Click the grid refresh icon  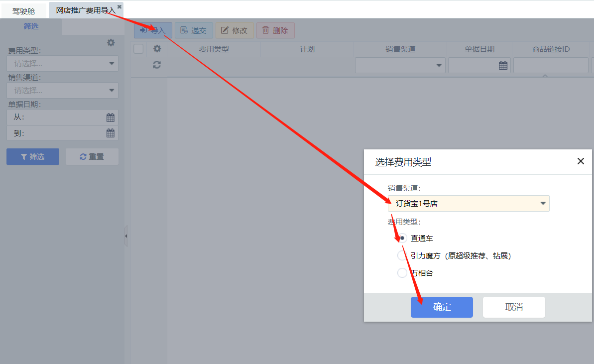pyautogui.click(x=157, y=65)
